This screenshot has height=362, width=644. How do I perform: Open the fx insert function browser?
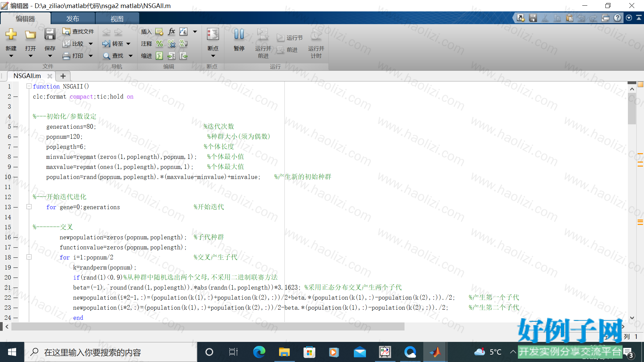171,32
